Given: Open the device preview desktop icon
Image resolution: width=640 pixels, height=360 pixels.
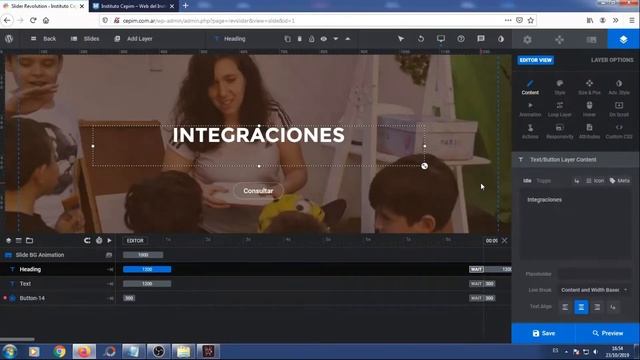Looking at the screenshot, I should coord(441,39).
